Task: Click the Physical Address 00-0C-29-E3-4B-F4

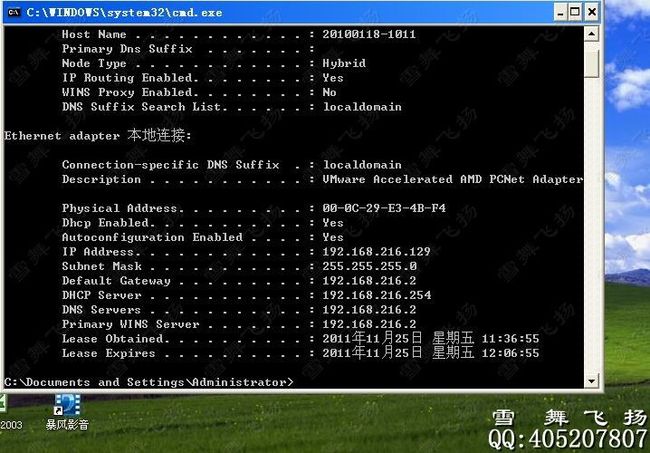Action: point(384,208)
